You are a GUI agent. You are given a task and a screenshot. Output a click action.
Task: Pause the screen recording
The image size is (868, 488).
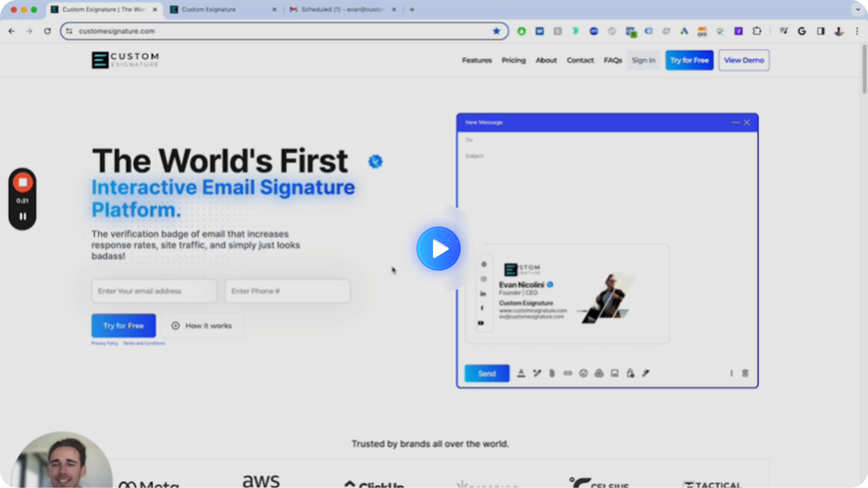pos(22,216)
